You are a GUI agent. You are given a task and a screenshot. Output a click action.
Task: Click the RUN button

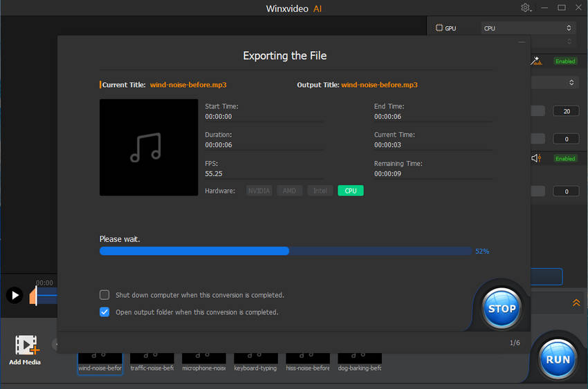558,359
